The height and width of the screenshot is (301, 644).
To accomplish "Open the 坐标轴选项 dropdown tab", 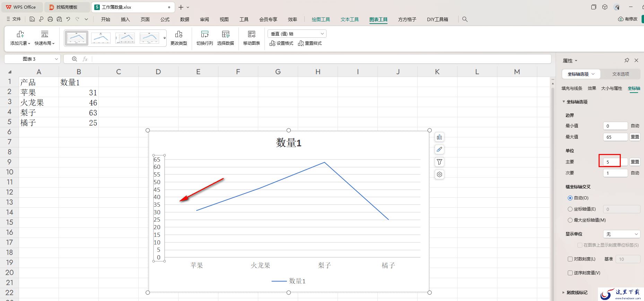I will [x=581, y=74].
